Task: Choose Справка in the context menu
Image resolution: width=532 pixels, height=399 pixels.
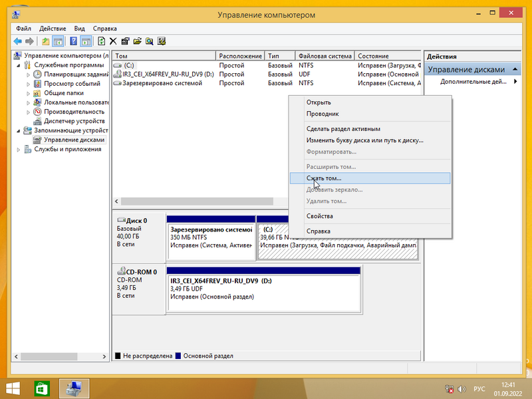Action: (370, 231)
